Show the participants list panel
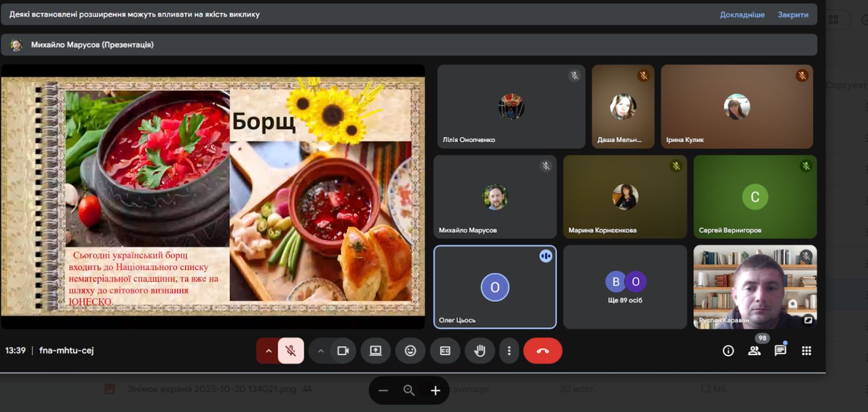This screenshot has width=868, height=412. [x=754, y=351]
